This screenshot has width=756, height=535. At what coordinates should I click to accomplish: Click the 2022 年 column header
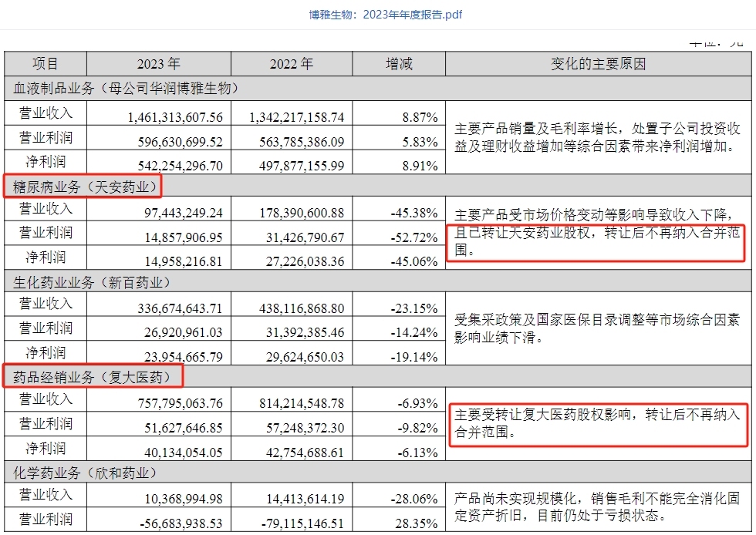(x=292, y=64)
